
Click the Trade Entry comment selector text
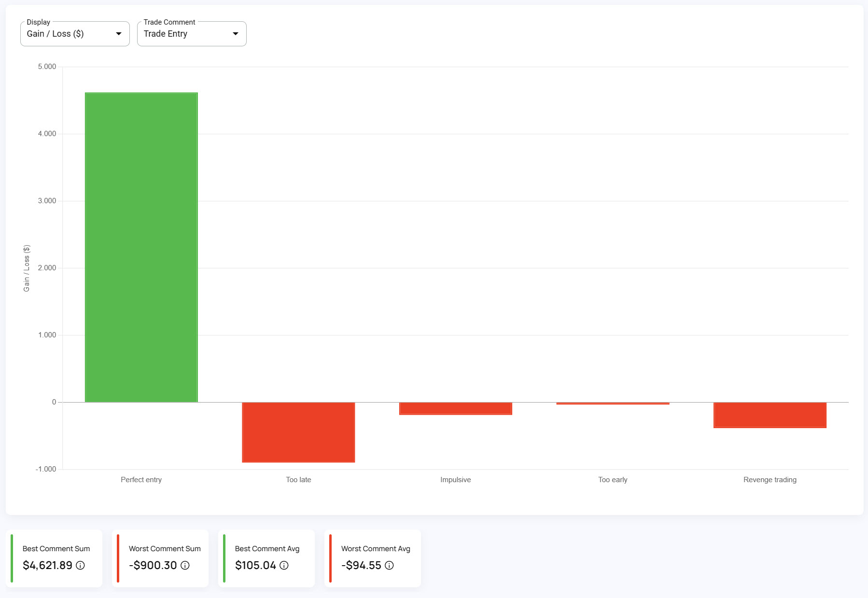click(166, 34)
